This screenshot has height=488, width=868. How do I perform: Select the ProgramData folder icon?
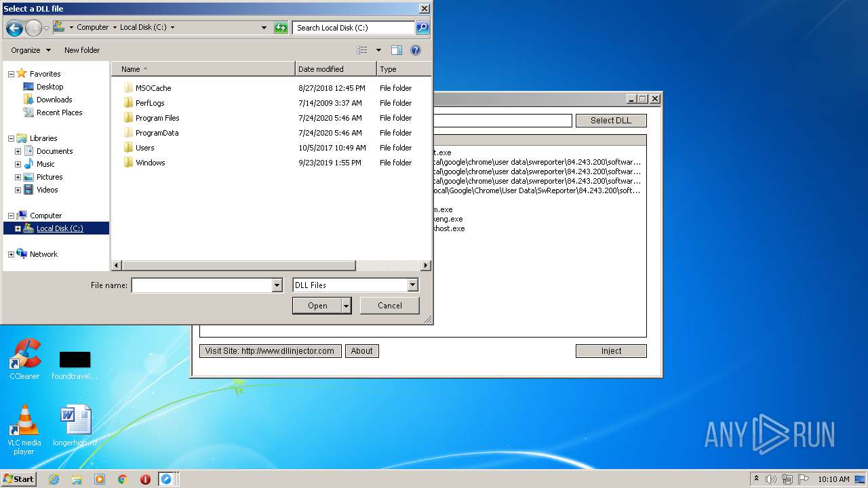(128, 133)
